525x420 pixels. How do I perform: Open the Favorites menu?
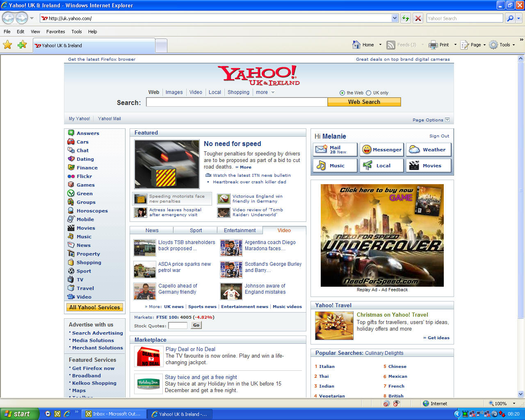tap(56, 32)
